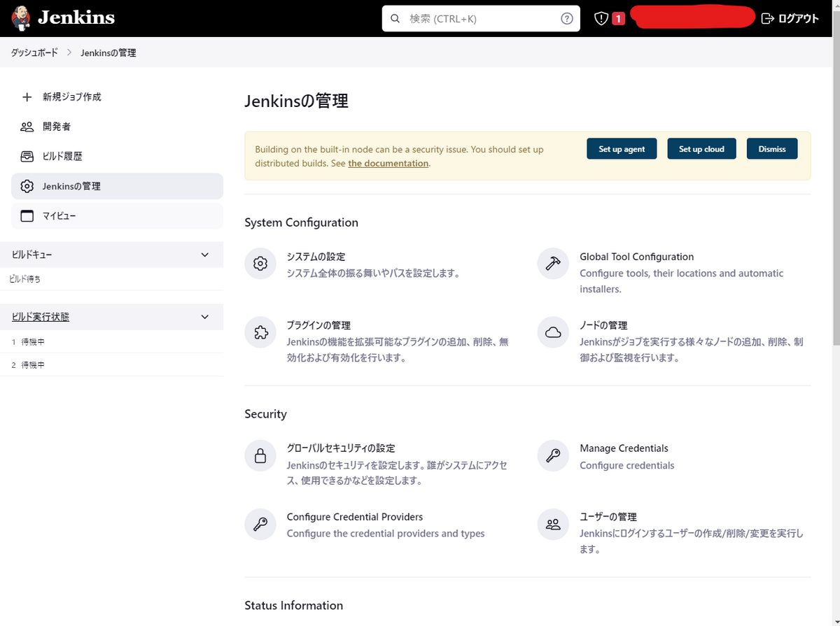Click the Jenkinsの管理 page title
840x626 pixels.
click(x=296, y=101)
